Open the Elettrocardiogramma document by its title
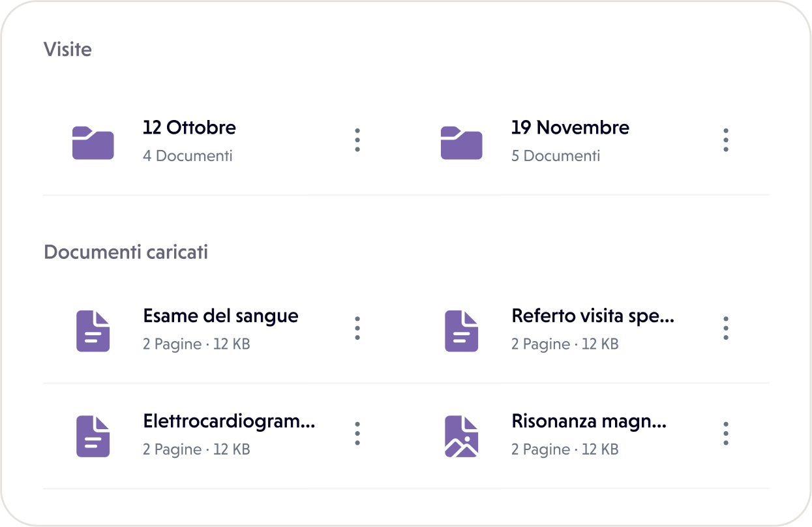Screen dimensions: 812x527 [x=230, y=421]
